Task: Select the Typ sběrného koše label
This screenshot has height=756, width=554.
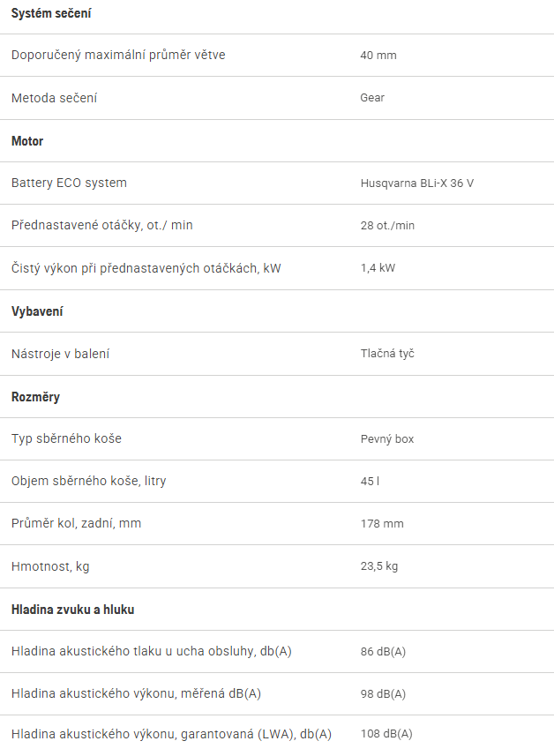Action: click(66, 438)
